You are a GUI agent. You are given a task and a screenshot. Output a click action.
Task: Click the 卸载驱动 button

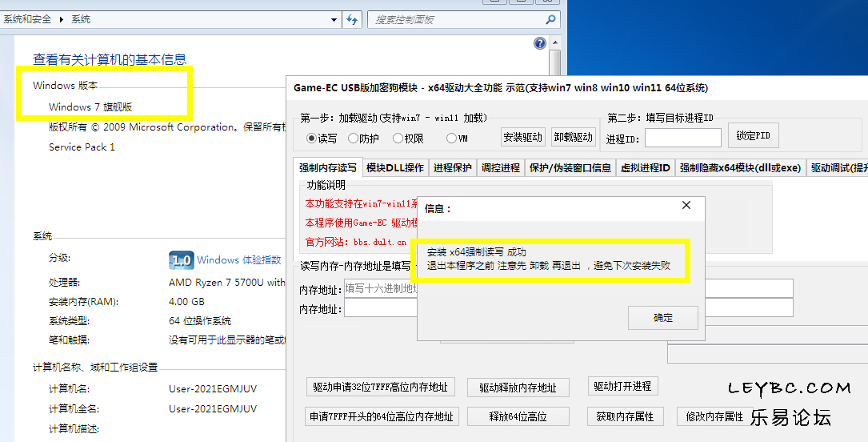[574, 138]
